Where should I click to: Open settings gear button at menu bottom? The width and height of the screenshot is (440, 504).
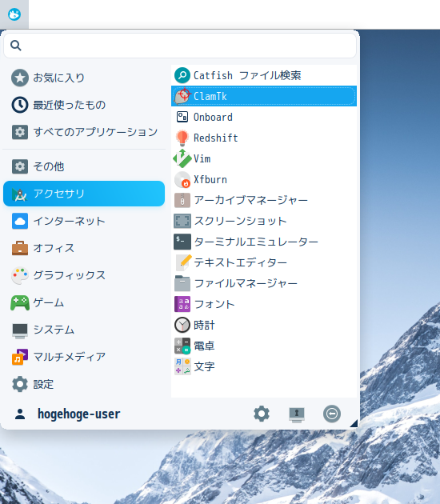[262, 414]
